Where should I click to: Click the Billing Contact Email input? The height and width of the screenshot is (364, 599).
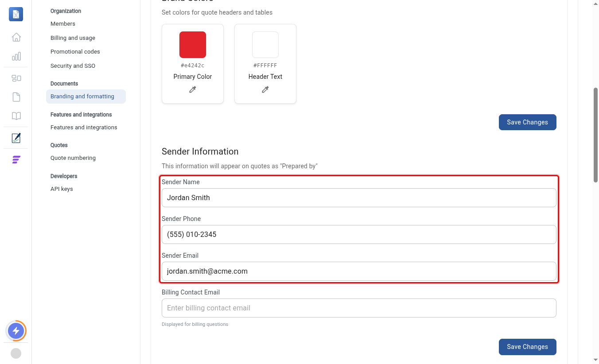[x=359, y=308]
